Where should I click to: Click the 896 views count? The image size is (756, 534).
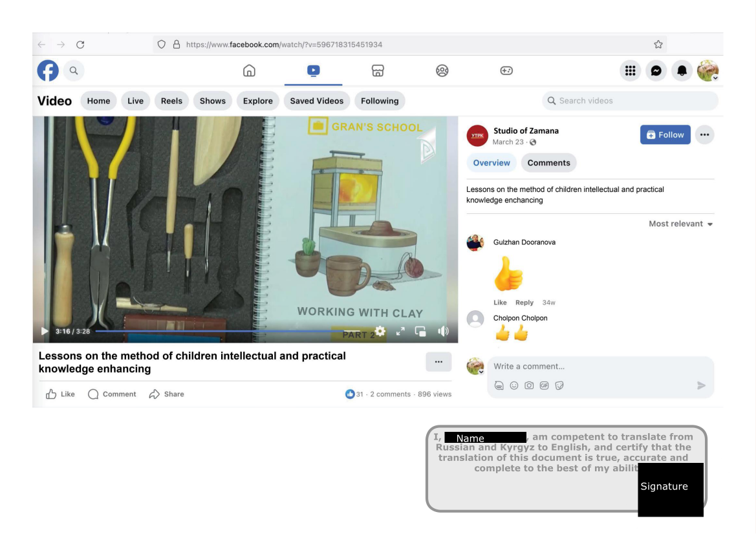(435, 394)
